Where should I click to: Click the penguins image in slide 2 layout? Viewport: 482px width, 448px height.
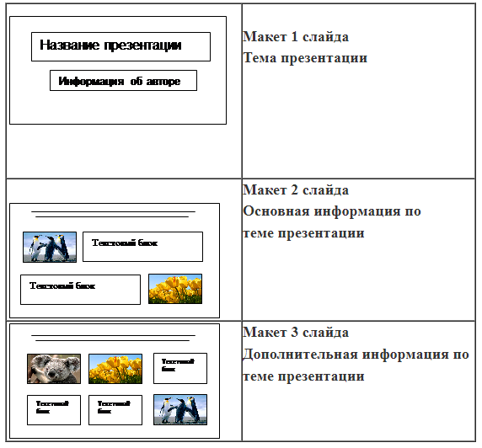point(50,247)
